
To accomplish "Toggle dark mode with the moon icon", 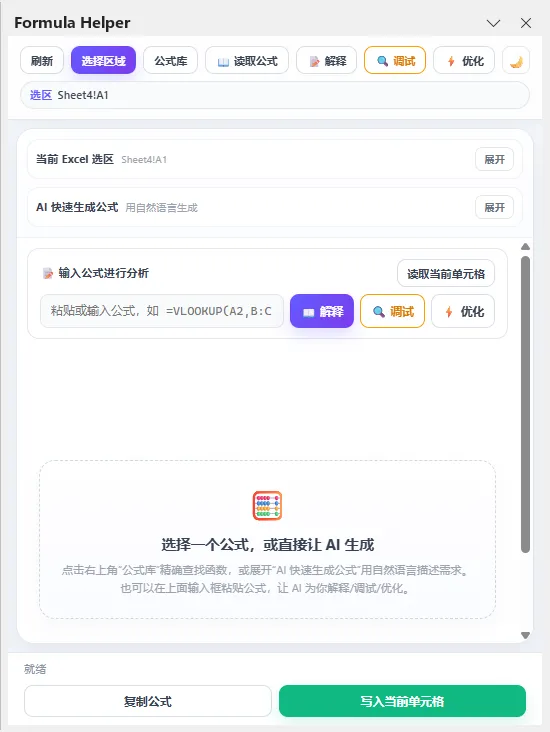I will tap(516, 61).
